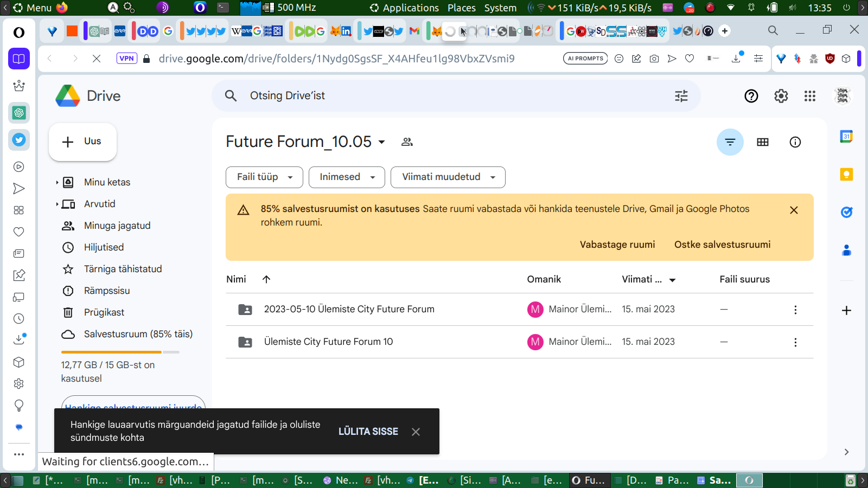The width and height of the screenshot is (868, 488).
Task: Open Opera sidebar bookmarks heart
Action: (19, 232)
